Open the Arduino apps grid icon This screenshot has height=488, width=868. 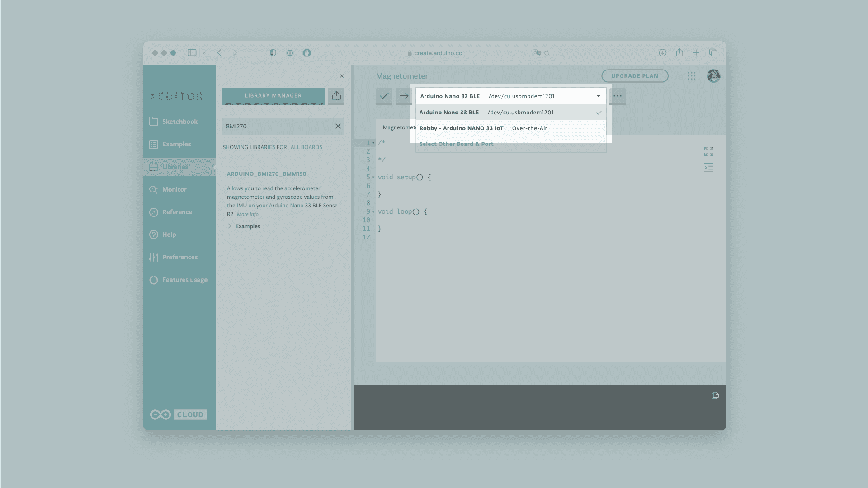[x=691, y=76]
